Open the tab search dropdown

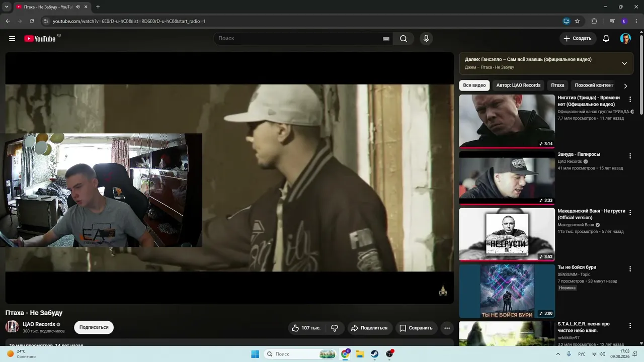tap(7, 7)
